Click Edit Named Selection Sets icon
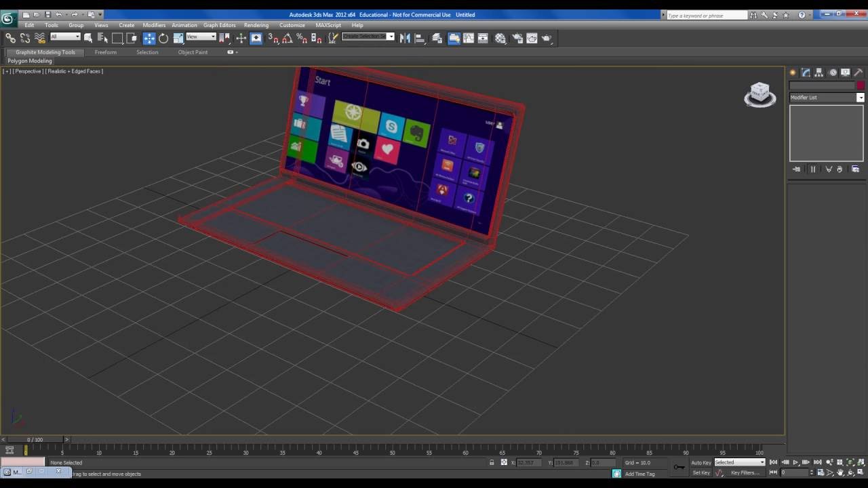The width and height of the screenshot is (868, 488). 333,39
